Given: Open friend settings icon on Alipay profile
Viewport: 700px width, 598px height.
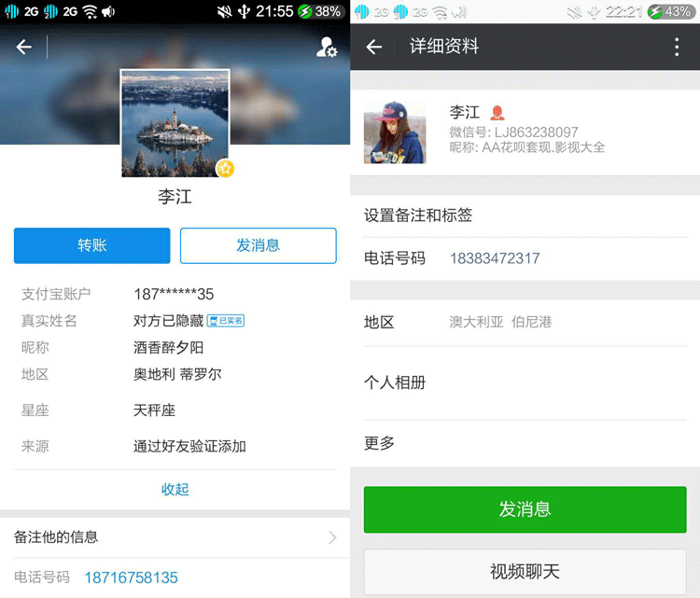Looking at the screenshot, I should (x=327, y=47).
